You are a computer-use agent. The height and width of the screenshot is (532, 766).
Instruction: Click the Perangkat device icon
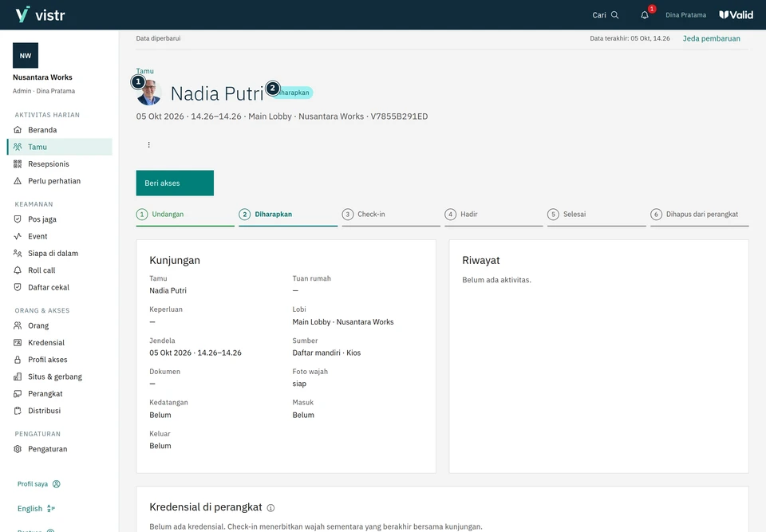coord(18,394)
